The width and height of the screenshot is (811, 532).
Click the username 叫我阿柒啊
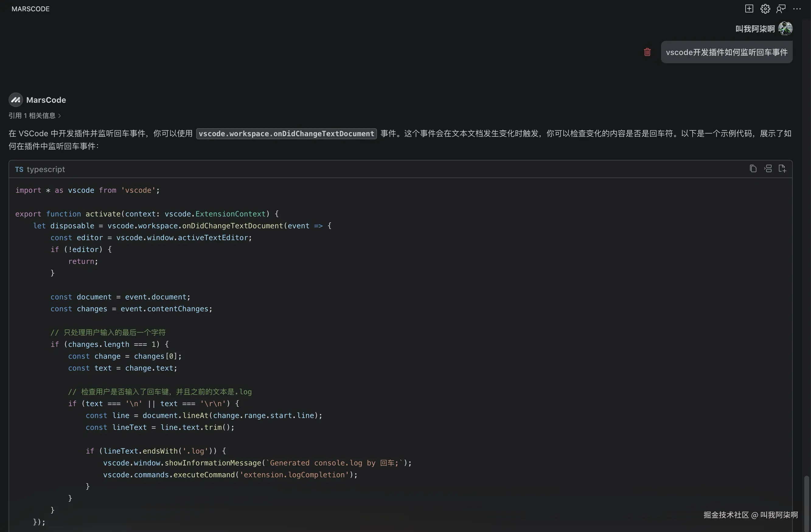coord(755,29)
